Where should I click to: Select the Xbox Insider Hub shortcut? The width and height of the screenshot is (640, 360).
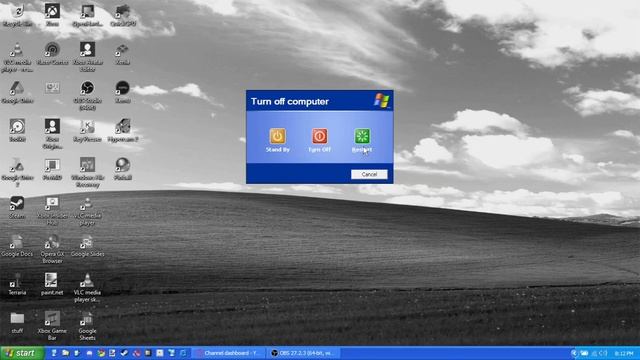pos(52,211)
